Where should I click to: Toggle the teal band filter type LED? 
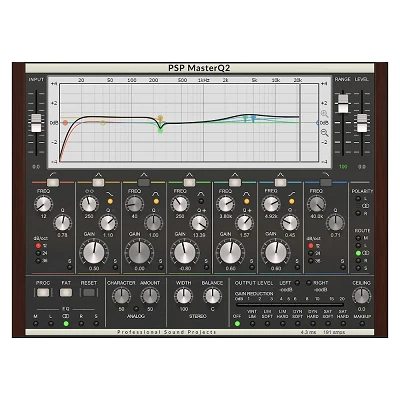click(246, 201)
